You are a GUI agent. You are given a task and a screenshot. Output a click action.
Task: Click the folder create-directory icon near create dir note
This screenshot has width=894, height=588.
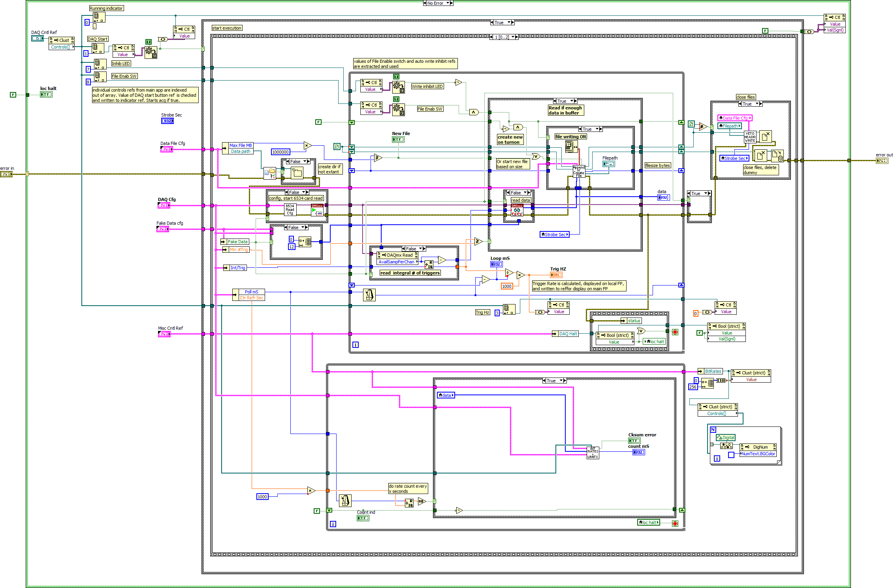coord(297,173)
